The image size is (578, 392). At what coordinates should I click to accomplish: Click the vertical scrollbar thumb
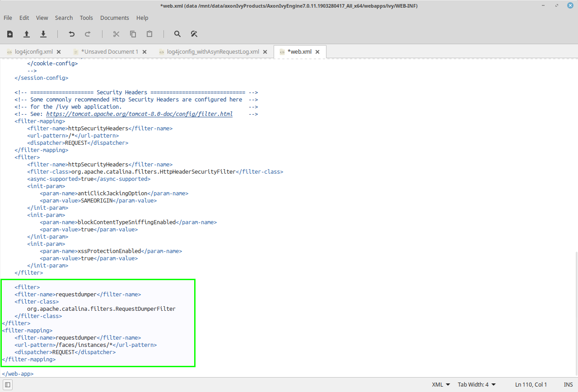[576, 314]
